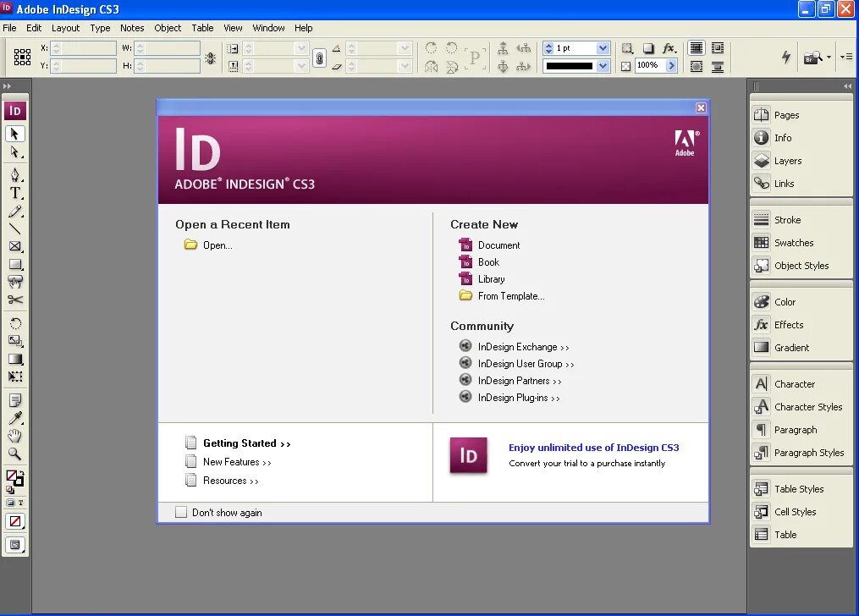Click the black stroke style preview

click(570, 66)
